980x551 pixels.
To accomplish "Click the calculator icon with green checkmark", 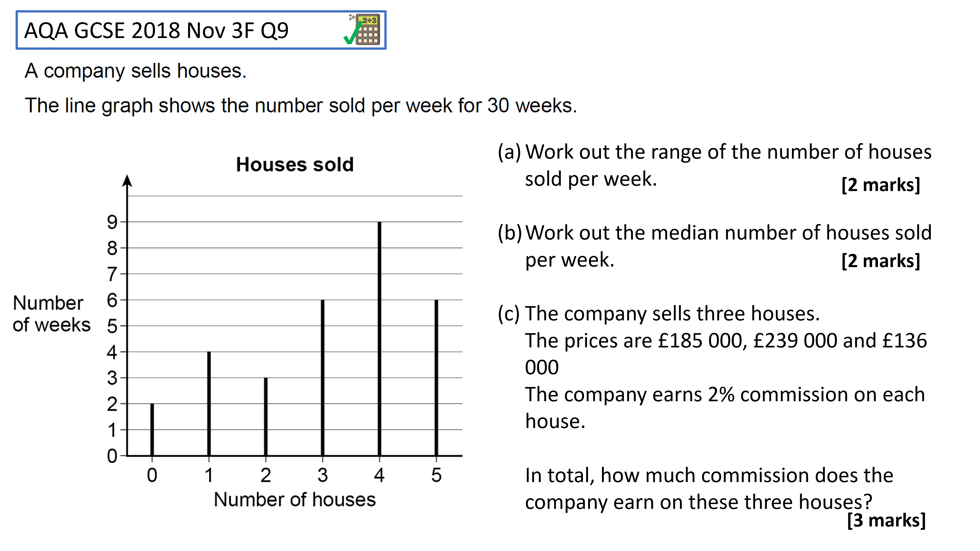I will [362, 29].
